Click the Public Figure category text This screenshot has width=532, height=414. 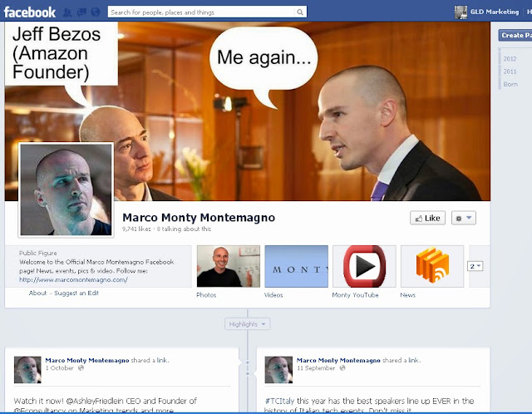(x=38, y=254)
